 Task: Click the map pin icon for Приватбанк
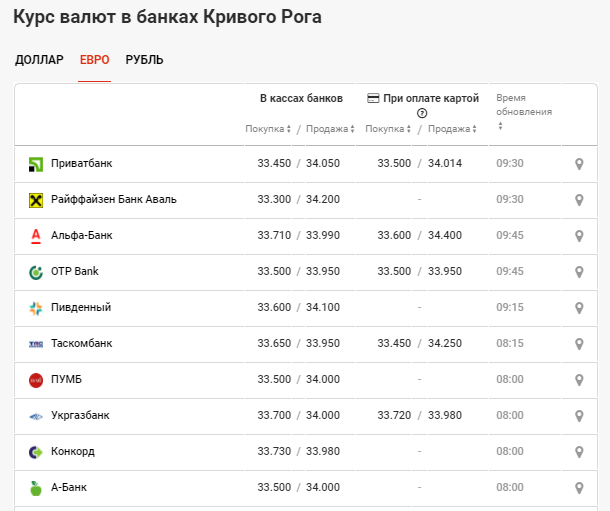click(579, 164)
